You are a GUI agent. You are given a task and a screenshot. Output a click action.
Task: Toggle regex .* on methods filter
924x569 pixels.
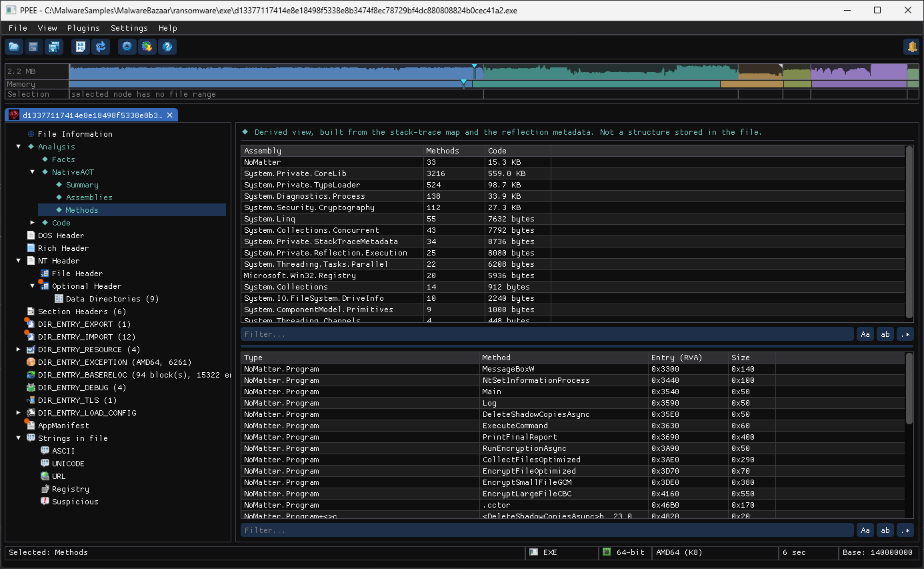[x=905, y=530]
